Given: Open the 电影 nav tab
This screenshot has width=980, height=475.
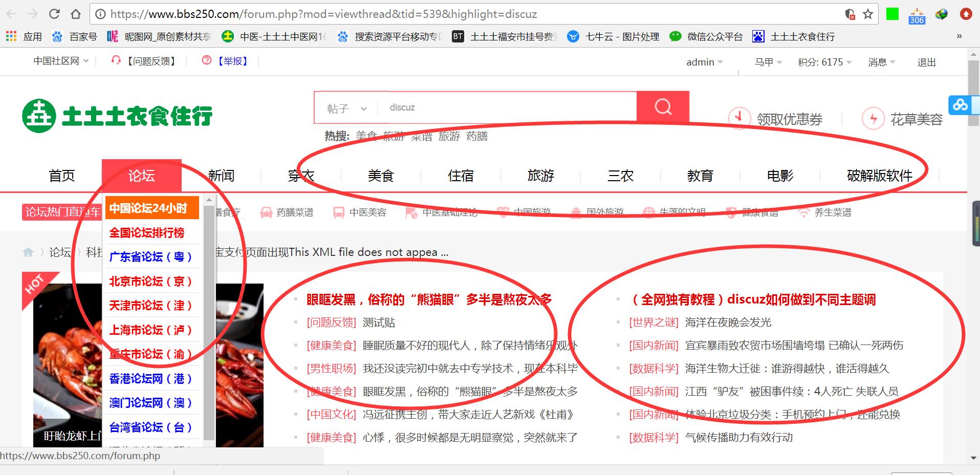Looking at the screenshot, I should (780, 176).
